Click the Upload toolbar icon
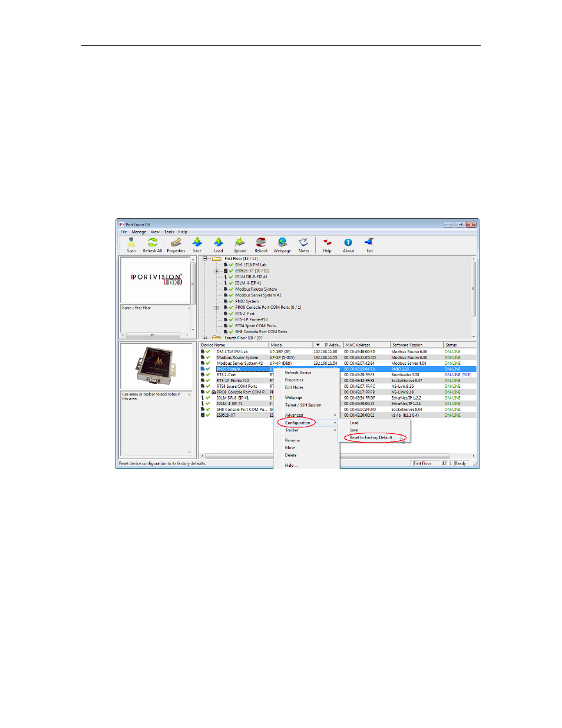562x728 pixels. [240, 242]
